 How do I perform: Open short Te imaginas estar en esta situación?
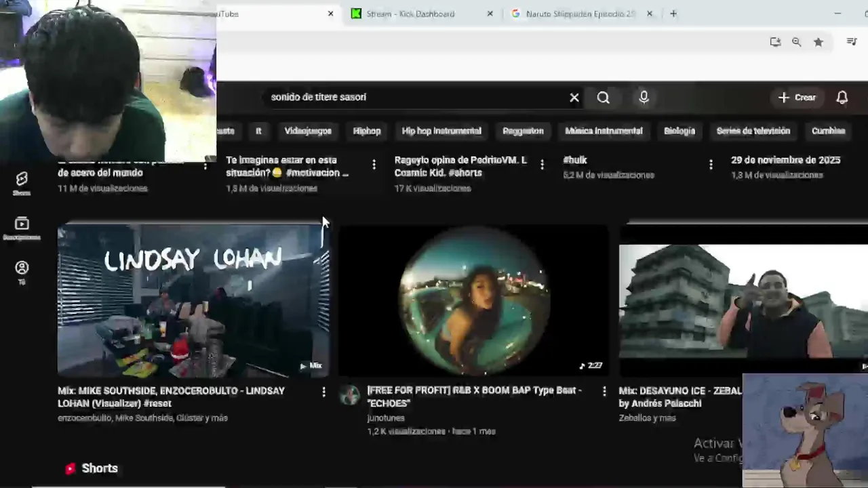pyautogui.click(x=287, y=167)
